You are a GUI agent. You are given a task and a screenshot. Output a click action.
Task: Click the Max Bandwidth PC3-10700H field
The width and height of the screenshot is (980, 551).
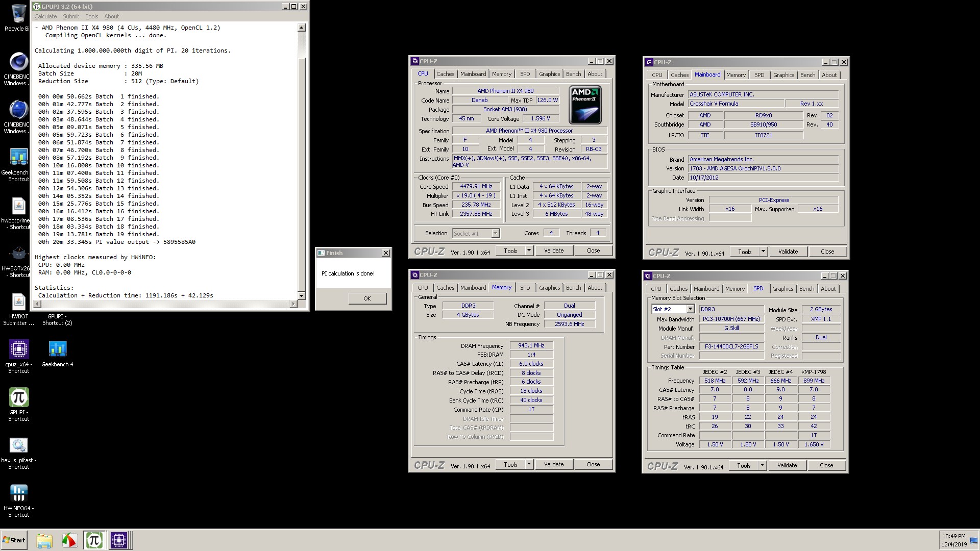(x=731, y=319)
